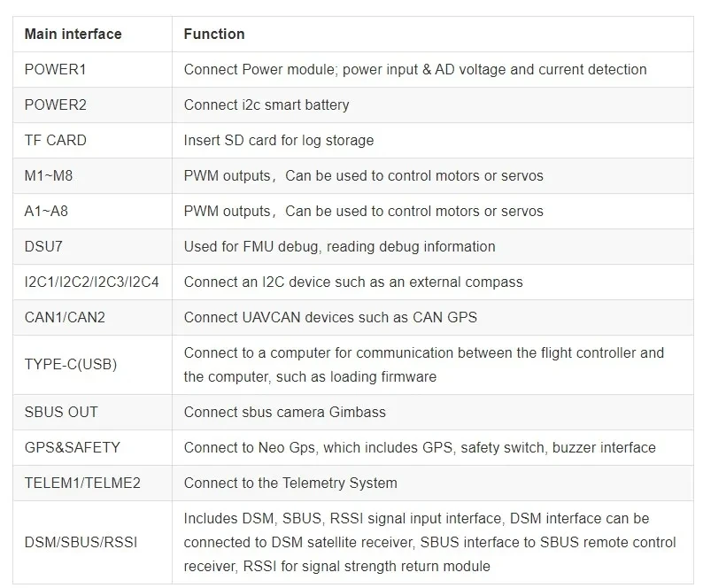Select "Connect to the Telemetry System" text
The height and width of the screenshot is (588, 703).
(x=290, y=483)
